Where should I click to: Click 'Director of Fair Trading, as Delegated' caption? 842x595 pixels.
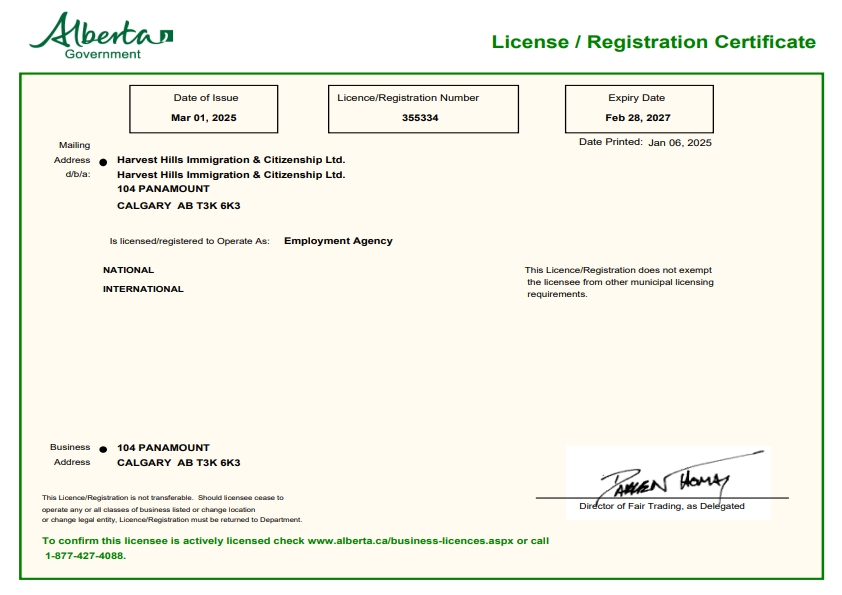tap(662, 506)
